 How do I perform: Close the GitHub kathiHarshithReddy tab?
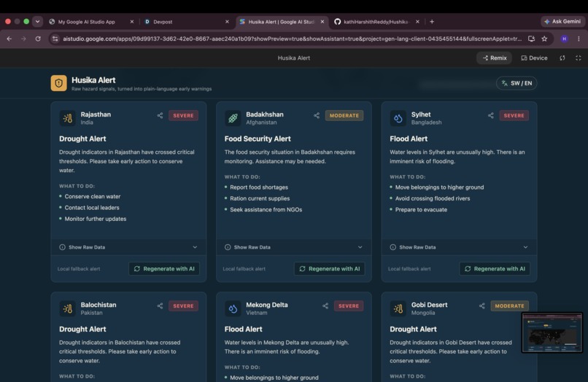point(417,22)
